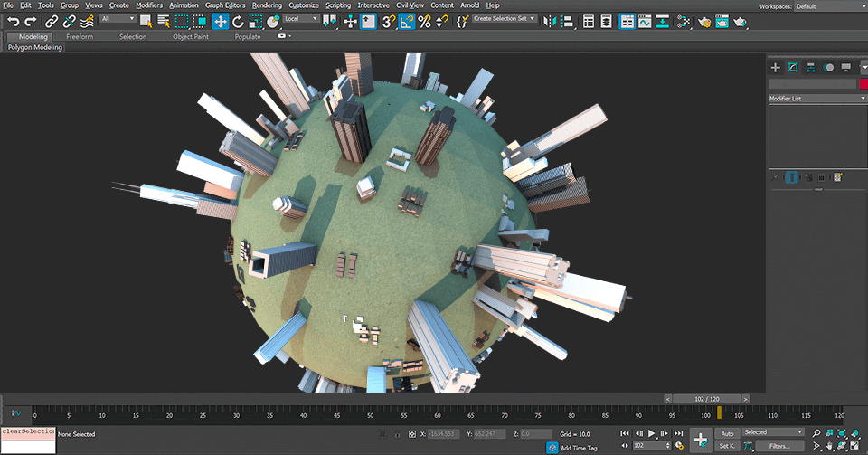Image resolution: width=868 pixels, height=455 pixels.
Task: Toggle Auto key mode
Action: pyautogui.click(x=727, y=433)
